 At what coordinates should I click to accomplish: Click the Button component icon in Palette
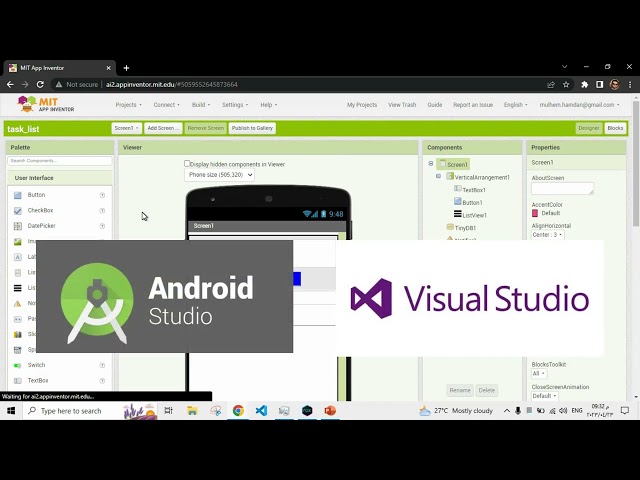[18, 195]
